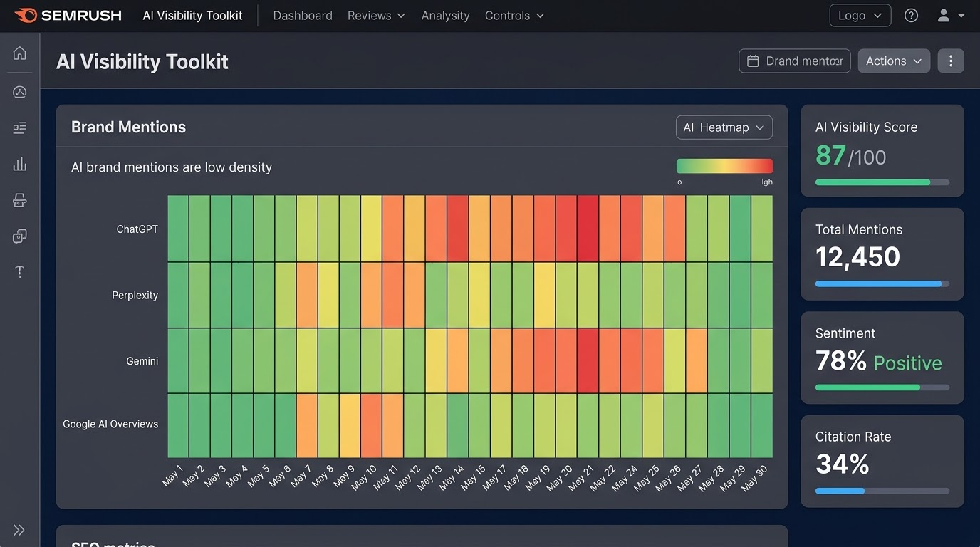This screenshot has height=547, width=980.
Task: Expand the sidebar with double chevron
Action: [x=19, y=530]
